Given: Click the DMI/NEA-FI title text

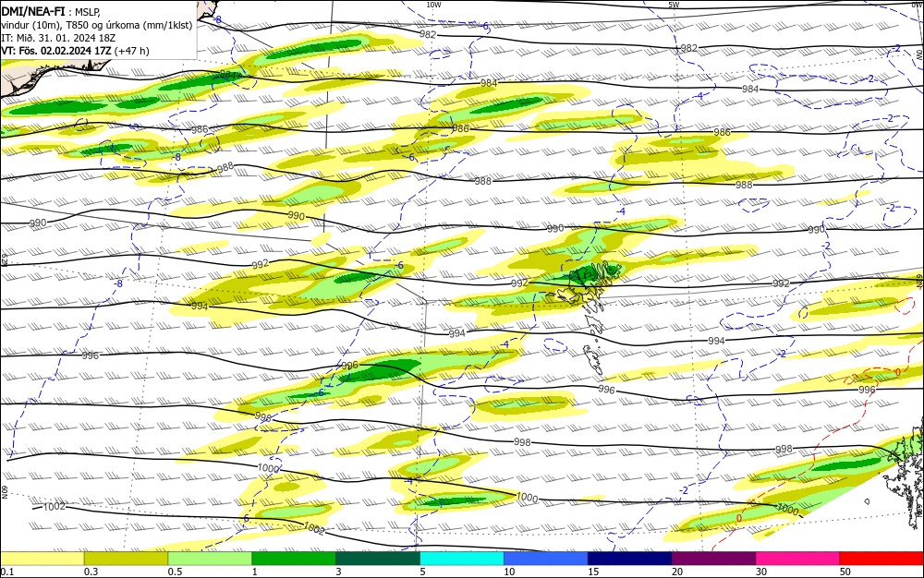Looking at the screenshot, I should 33,10.
